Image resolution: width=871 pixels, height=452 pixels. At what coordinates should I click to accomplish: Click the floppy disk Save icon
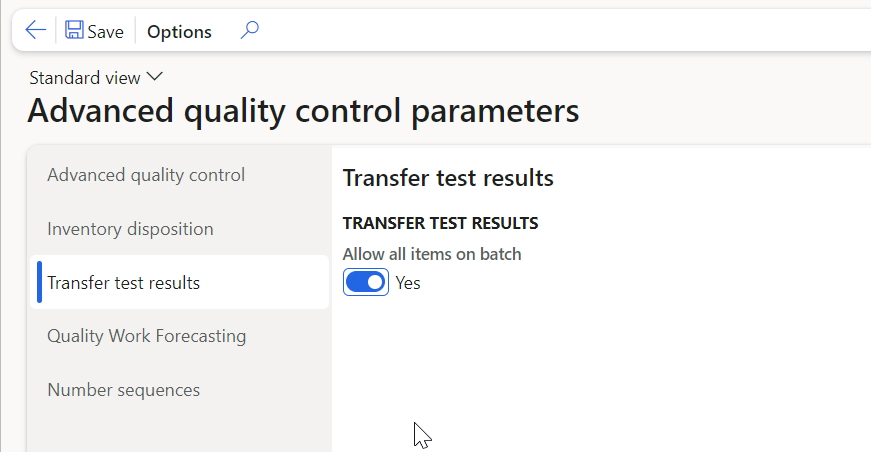(74, 31)
